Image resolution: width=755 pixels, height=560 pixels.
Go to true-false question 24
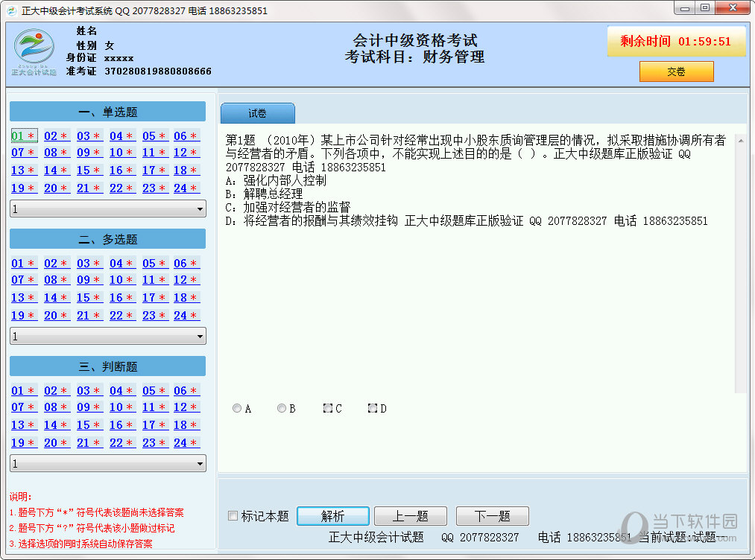click(x=187, y=442)
